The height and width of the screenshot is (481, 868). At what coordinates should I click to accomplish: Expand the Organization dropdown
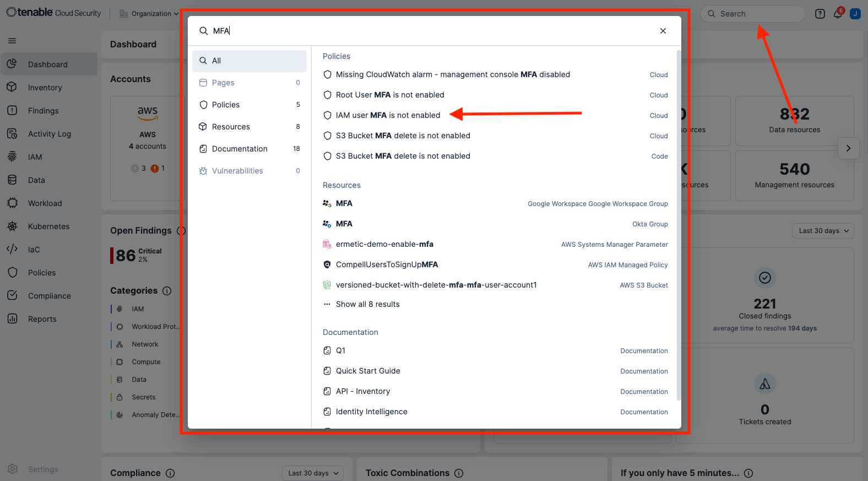[x=150, y=14]
